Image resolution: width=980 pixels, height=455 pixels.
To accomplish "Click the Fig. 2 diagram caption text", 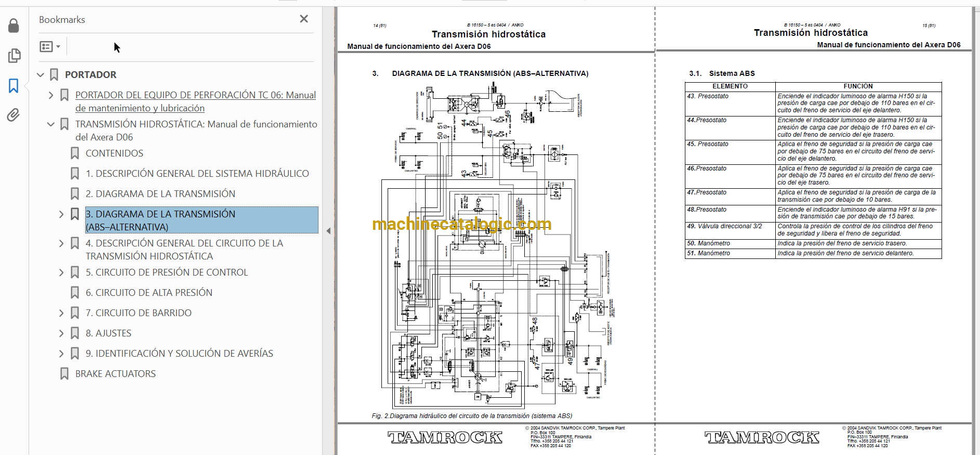I will [472, 416].
